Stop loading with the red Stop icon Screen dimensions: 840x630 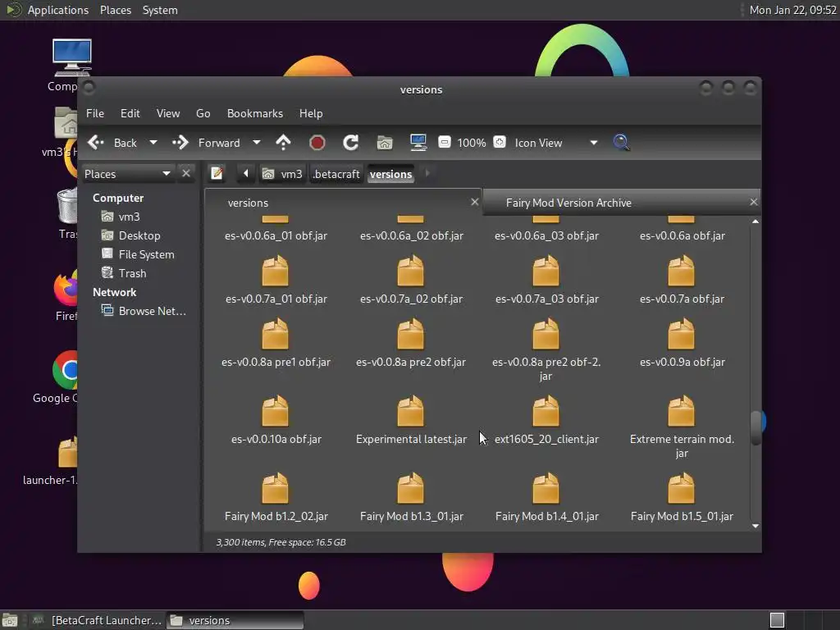(317, 143)
